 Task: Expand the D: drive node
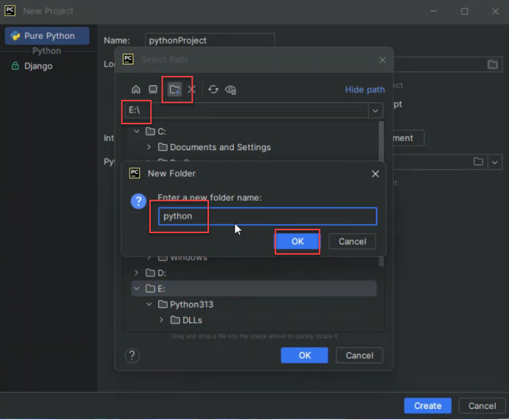[136, 273]
